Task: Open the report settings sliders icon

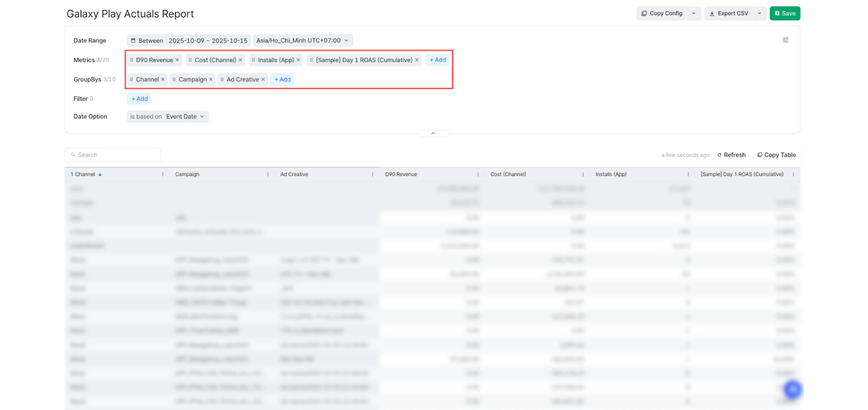Action: pyautogui.click(x=786, y=40)
